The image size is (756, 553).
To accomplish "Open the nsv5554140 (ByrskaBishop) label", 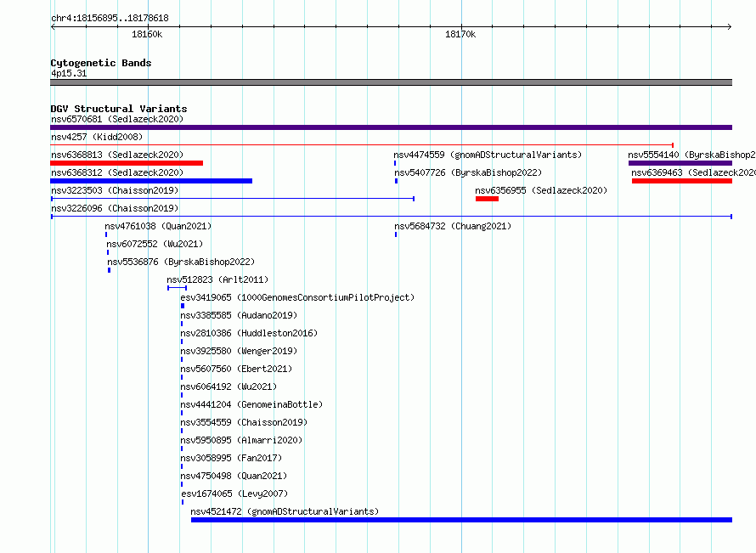I will (692, 155).
